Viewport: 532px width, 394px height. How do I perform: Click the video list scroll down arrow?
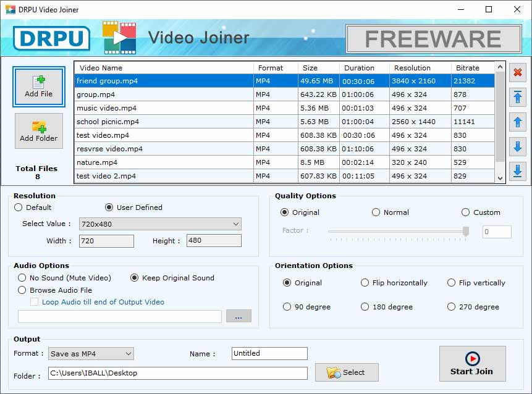pos(500,178)
